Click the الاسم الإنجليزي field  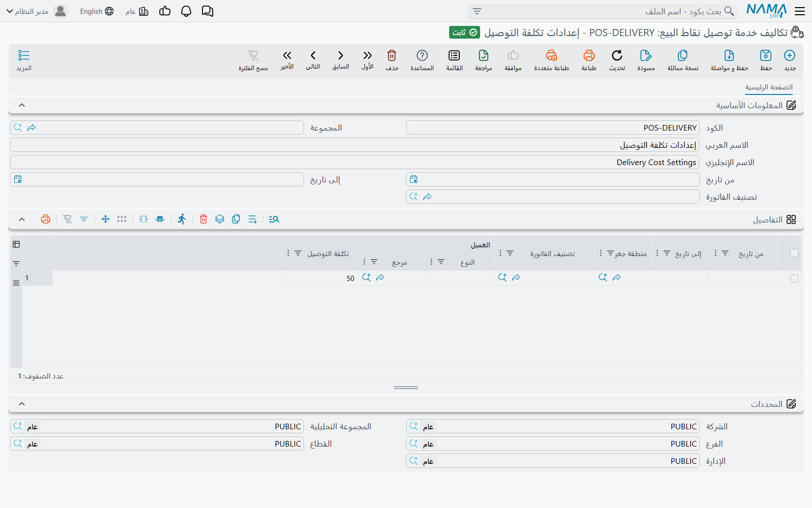(355, 162)
